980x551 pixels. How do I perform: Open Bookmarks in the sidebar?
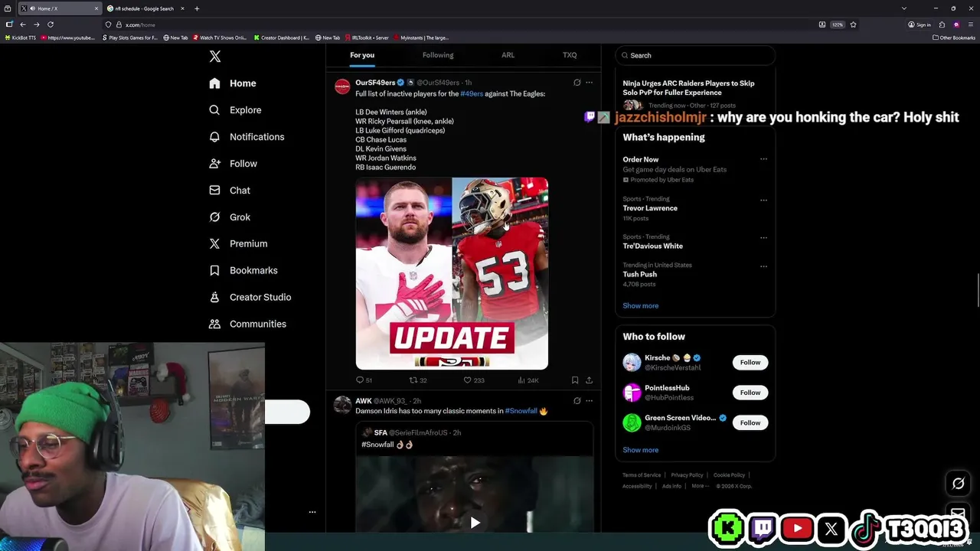pos(243,270)
